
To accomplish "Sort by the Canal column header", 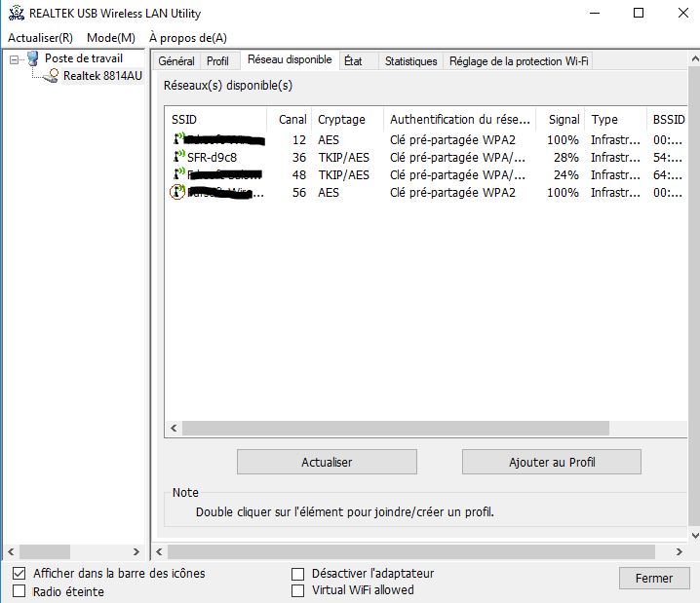I will 290,120.
